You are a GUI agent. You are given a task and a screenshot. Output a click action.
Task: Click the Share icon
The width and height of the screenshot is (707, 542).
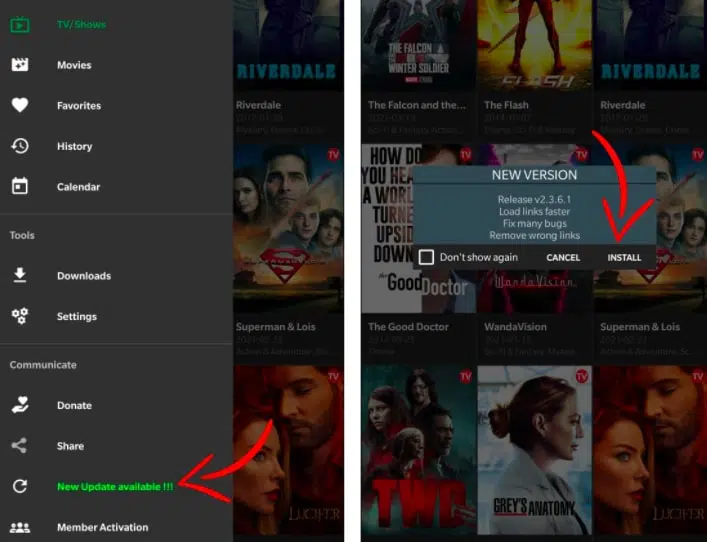pyautogui.click(x=19, y=446)
